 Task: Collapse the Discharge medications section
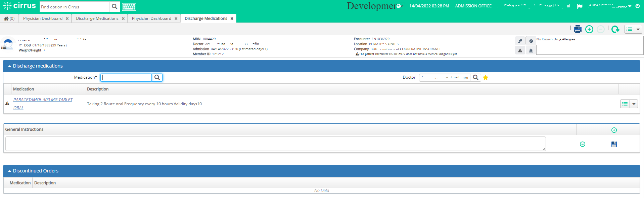[x=9, y=66]
